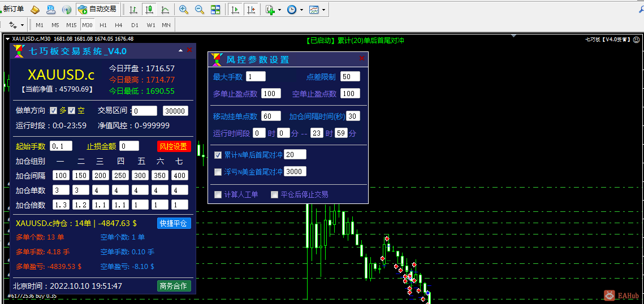Toggle the 空 short direction checkbox

coord(71,110)
